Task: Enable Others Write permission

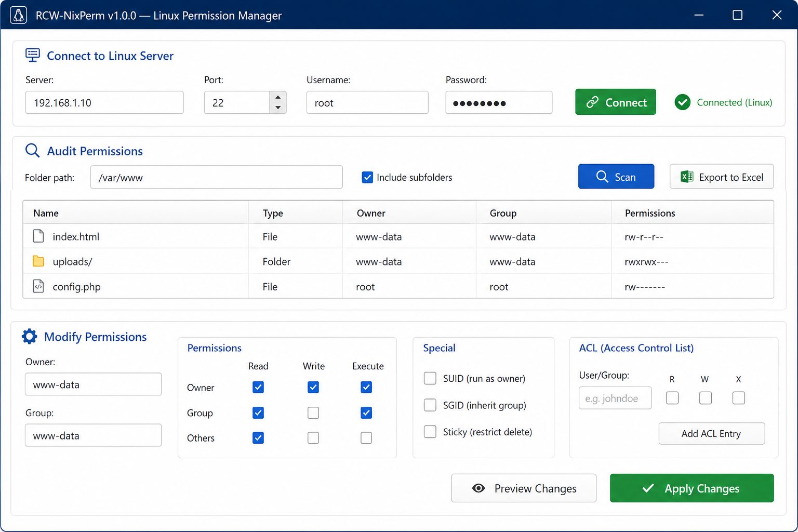Action: [x=313, y=438]
